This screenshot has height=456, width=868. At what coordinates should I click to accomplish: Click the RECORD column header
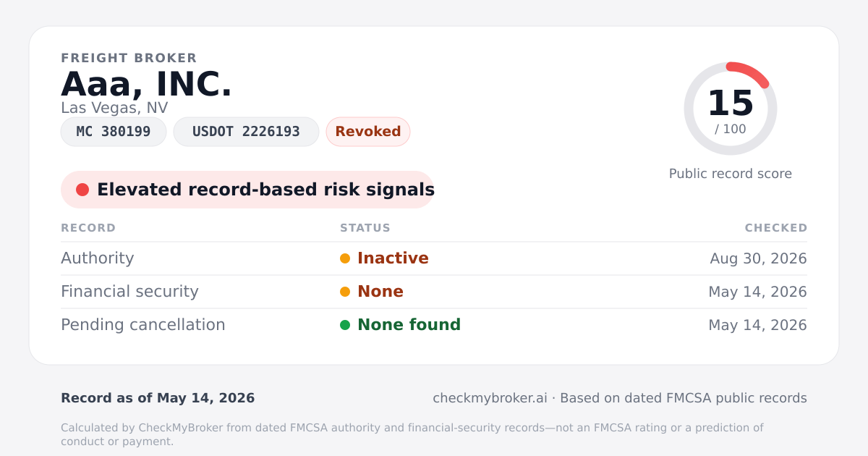click(88, 228)
